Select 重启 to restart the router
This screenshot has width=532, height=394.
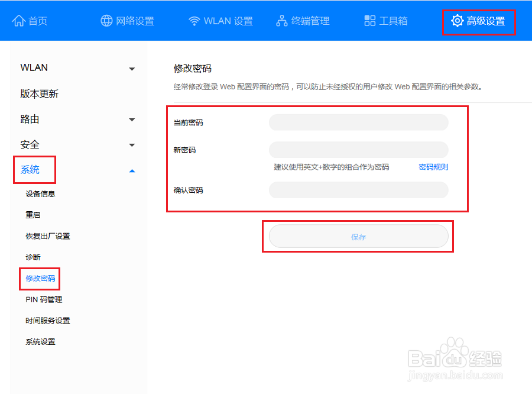[34, 215]
